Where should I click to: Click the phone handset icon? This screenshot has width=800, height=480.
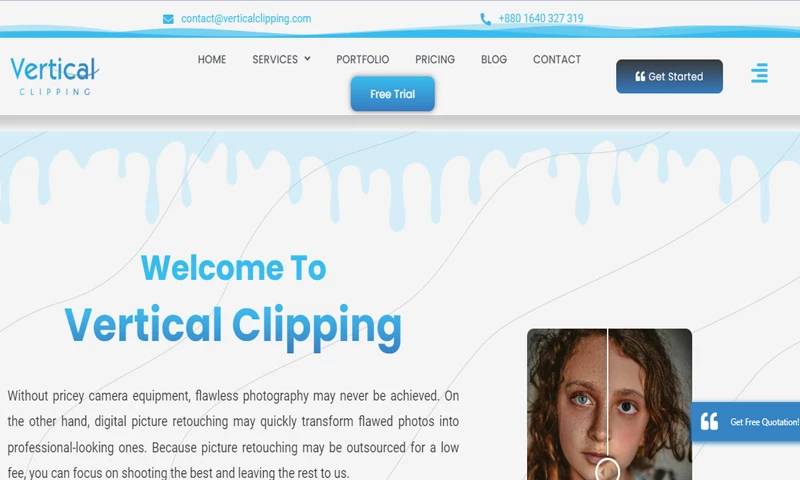[x=485, y=19]
